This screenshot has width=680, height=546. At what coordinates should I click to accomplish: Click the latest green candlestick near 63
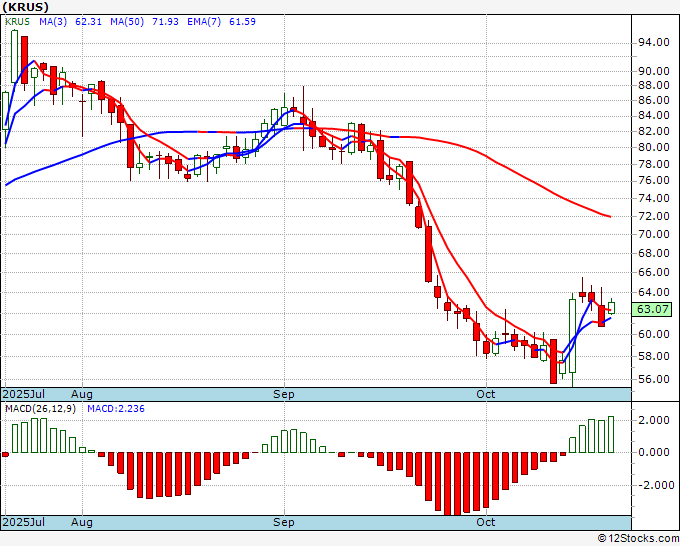click(611, 307)
